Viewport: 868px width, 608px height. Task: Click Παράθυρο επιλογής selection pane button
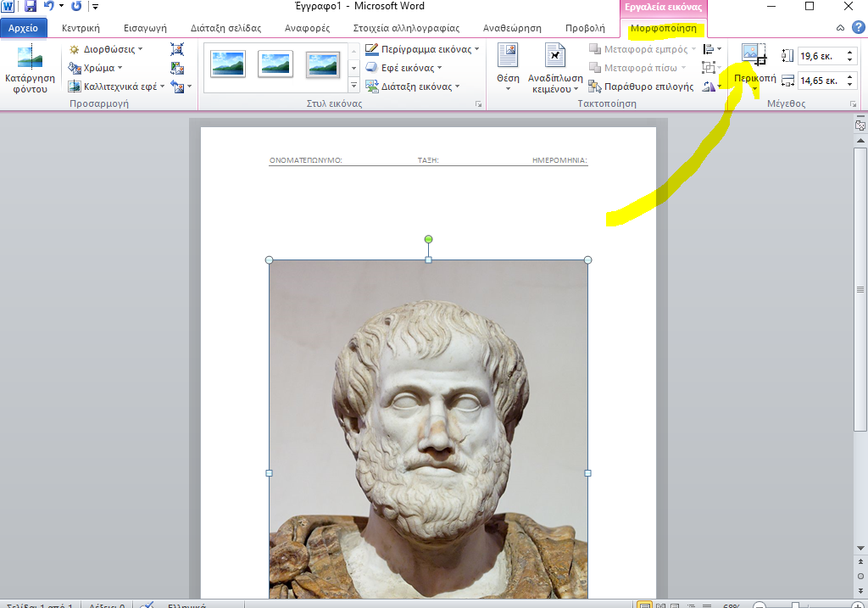[x=641, y=86]
